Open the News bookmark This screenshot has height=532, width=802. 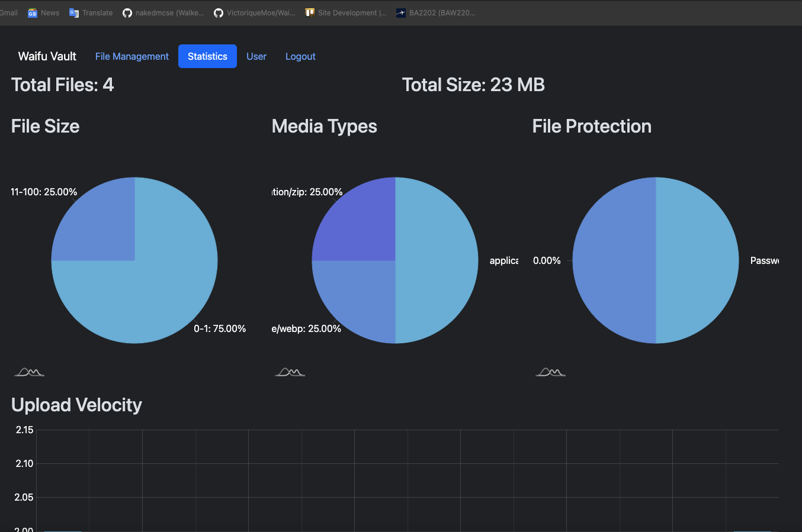pos(44,13)
